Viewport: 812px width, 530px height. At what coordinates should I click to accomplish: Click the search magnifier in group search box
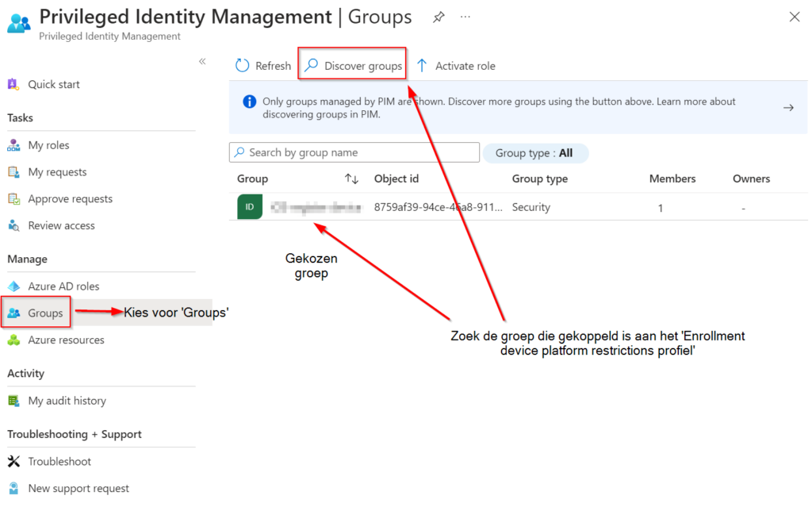tap(239, 152)
